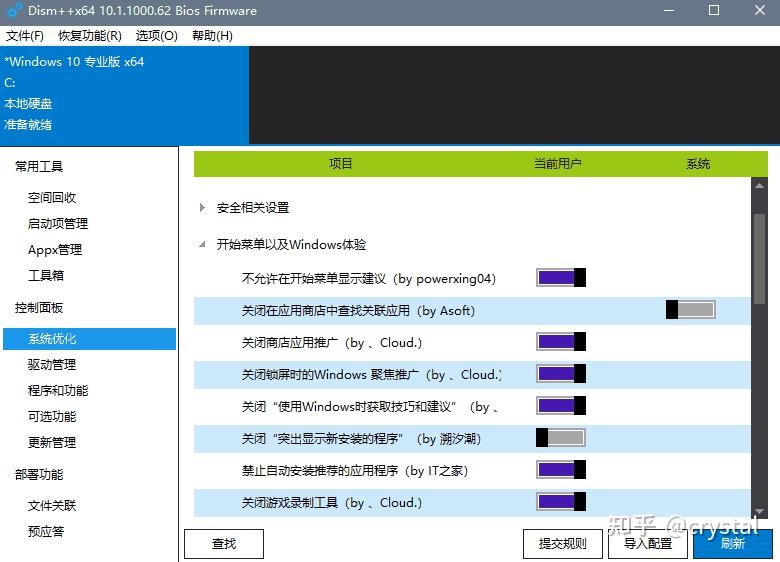
Task: Close the Dism++ window
Action: (760, 10)
